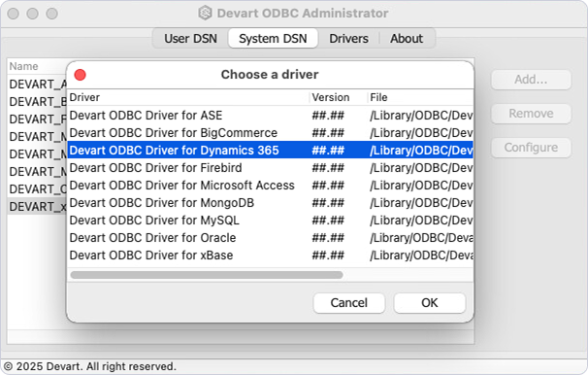The image size is (588, 375).
Task: Select the DEVART_x entry in DSN list
Action: coord(37,207)
